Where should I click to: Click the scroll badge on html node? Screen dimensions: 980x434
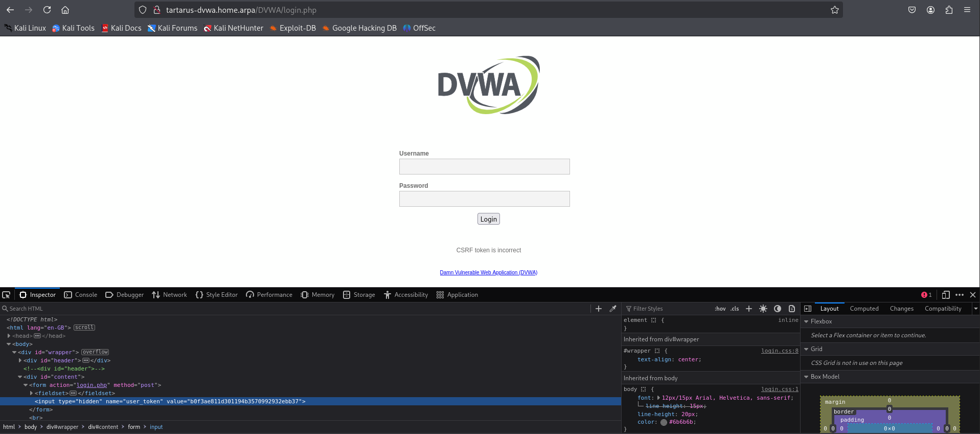[x=84, y=328]
